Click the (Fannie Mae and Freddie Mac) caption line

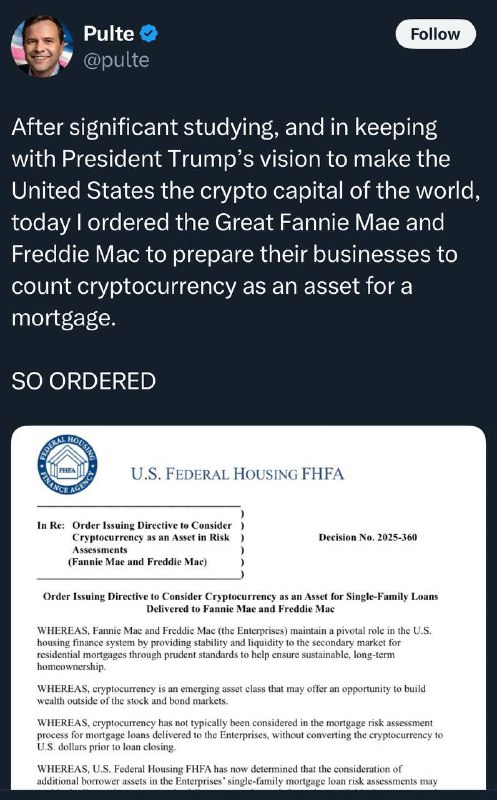tap(137, 562)
